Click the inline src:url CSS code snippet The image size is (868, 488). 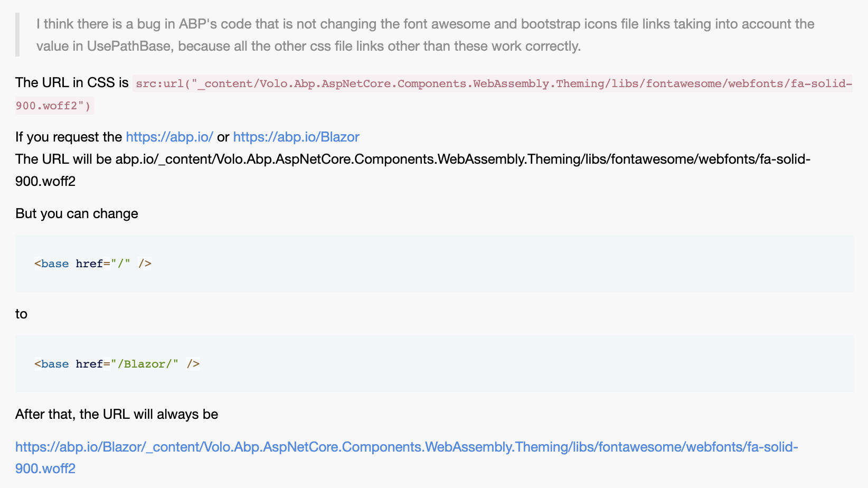point(493,84)
